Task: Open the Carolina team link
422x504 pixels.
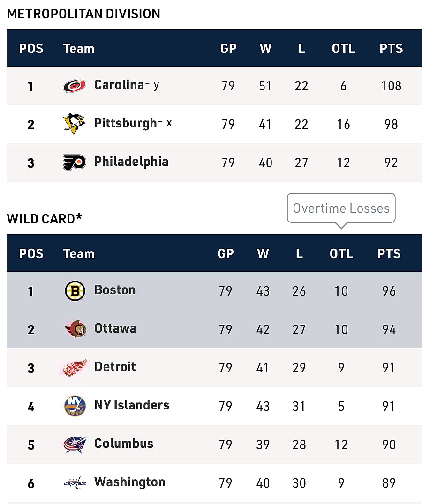Action: point(119,85)
